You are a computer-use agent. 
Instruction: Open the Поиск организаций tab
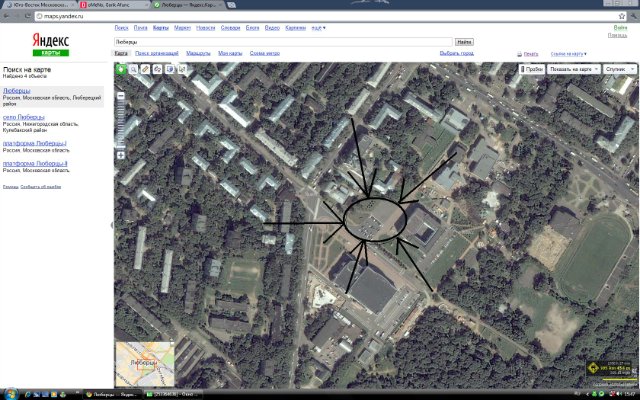pos(157,53)
